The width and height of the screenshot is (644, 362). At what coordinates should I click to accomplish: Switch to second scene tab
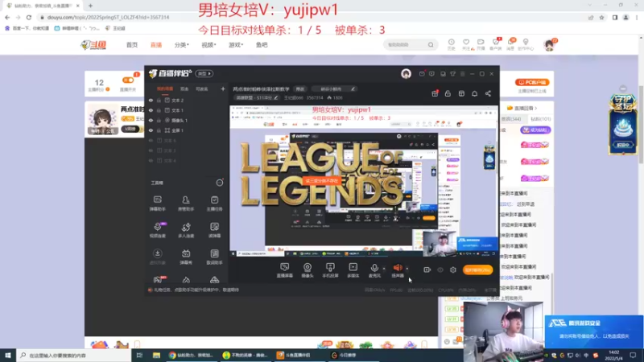pyautogui.click(x=184, y=88)
